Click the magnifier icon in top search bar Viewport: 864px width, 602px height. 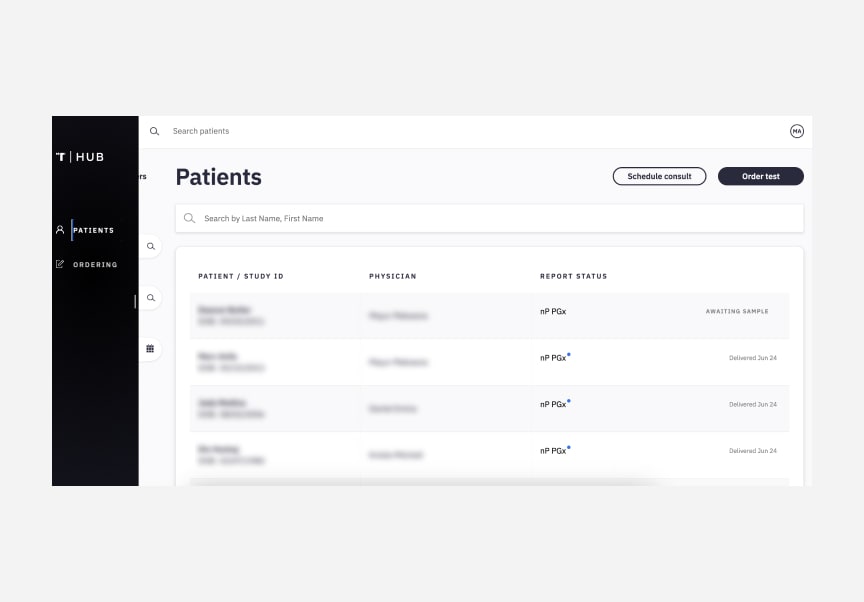pos(154,131)
